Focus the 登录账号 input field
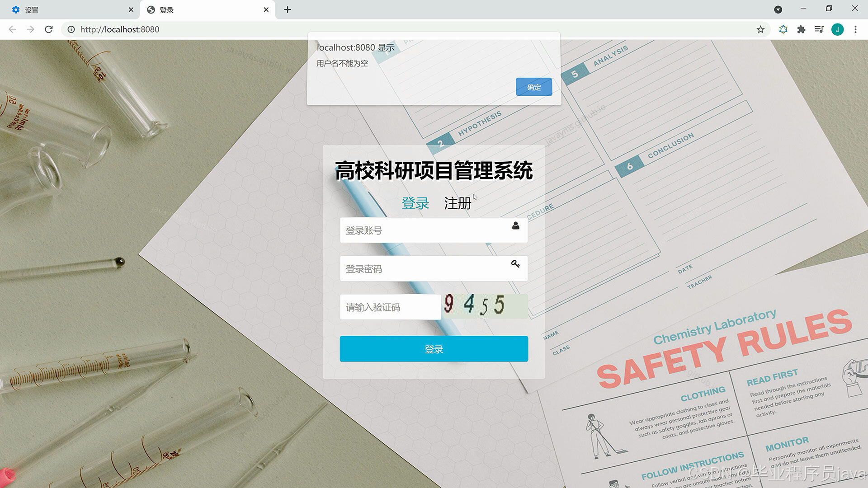 click(x=434, y=230)
